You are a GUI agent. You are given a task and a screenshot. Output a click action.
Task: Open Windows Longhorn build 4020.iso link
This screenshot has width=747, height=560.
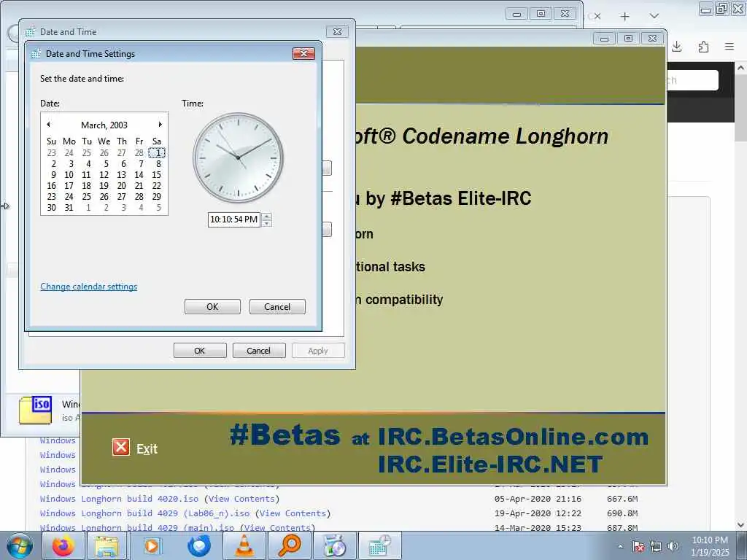tap(119, 499)
